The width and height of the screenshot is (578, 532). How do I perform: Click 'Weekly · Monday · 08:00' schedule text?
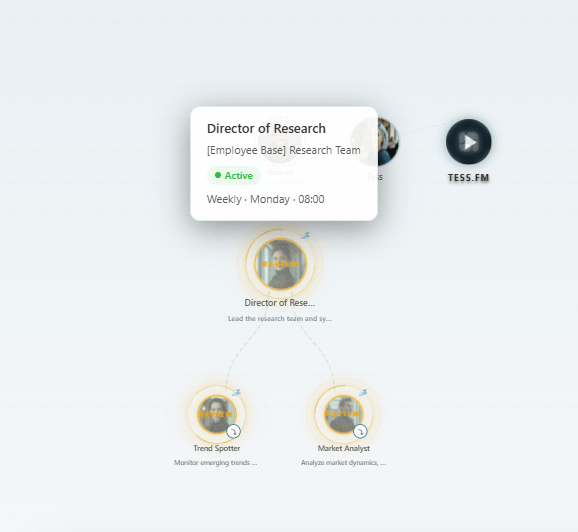click(x=265, y=199)
